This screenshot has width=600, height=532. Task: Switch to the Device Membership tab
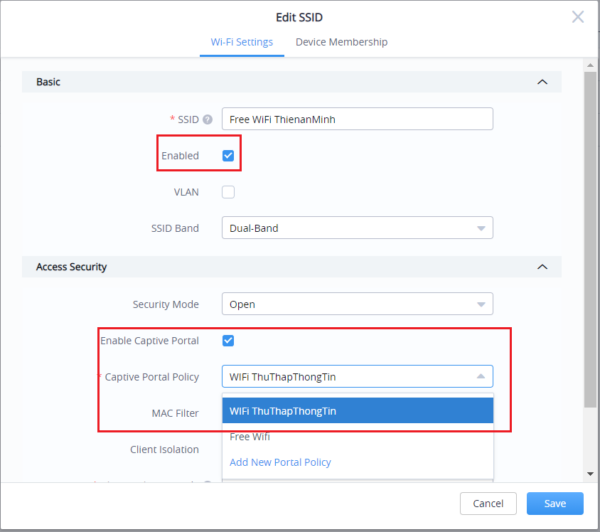pos(341,42)
